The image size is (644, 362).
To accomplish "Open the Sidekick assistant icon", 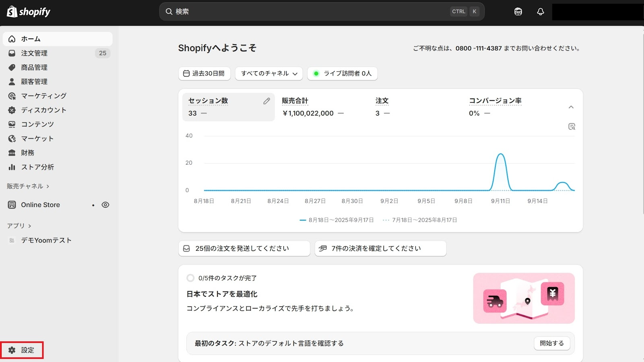I will coord(518,12).
